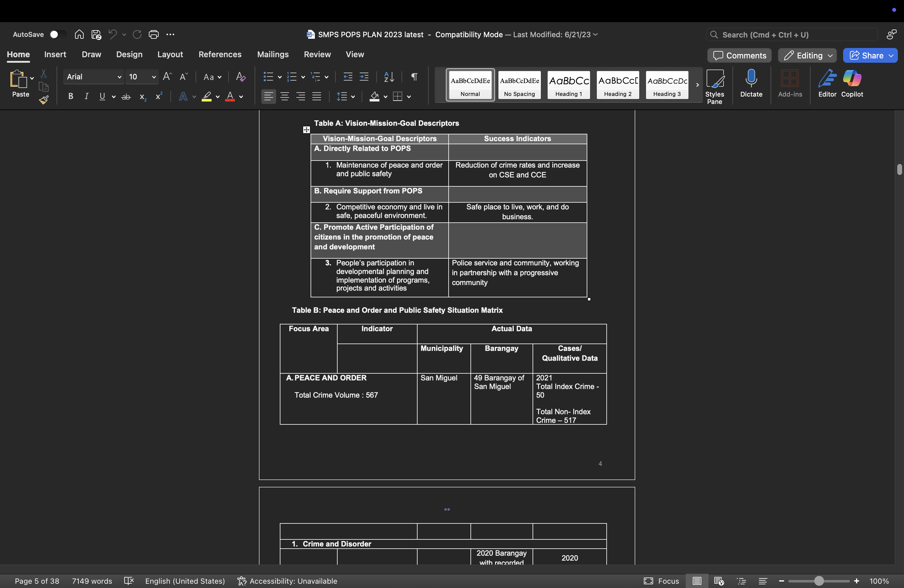Print the document via printer icon
Screen dimensions: 904x588
coord(153,34)
